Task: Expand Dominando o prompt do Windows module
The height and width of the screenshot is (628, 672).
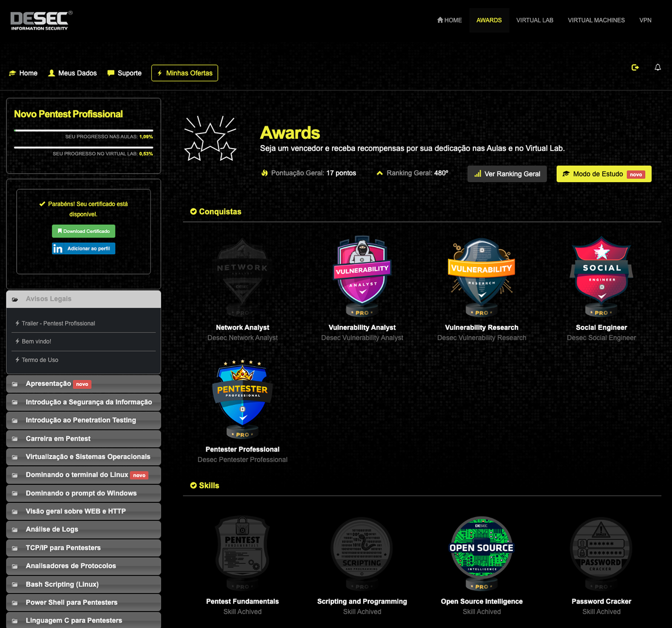Action: click(84, 493)
